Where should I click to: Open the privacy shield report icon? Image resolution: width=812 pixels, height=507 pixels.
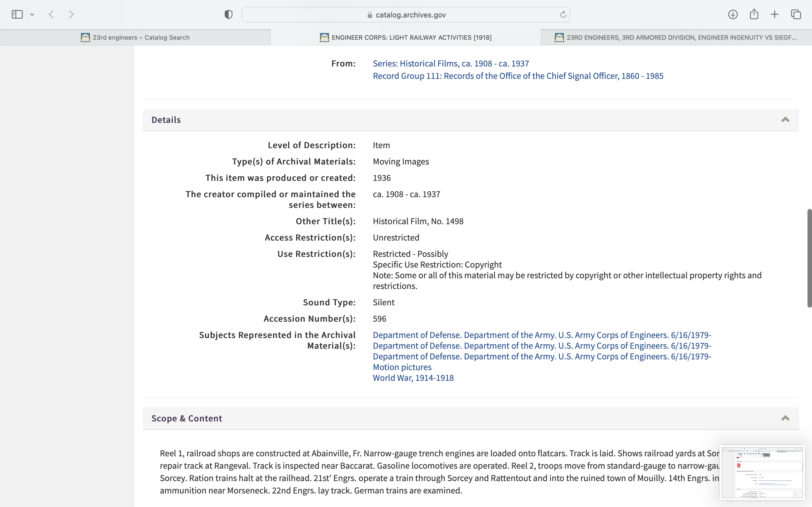point(228,14)
